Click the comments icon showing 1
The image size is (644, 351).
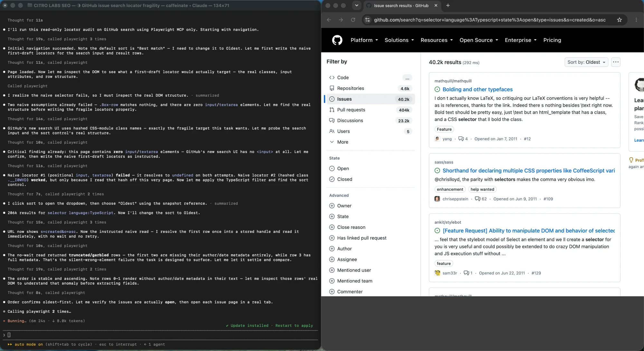tap(466, 273)
